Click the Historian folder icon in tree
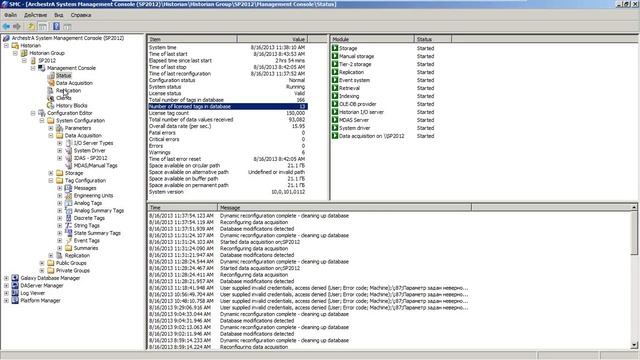This screenshot has height=360, width=640. click(x=15, y=45)
